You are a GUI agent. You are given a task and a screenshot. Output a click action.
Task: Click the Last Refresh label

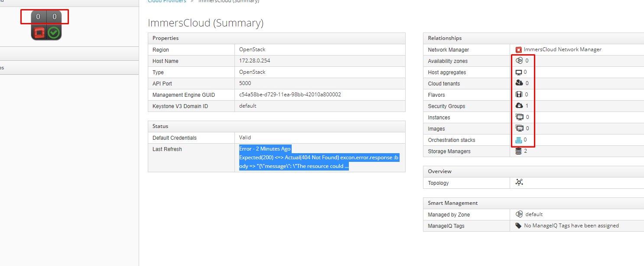(x=167, y=149)
